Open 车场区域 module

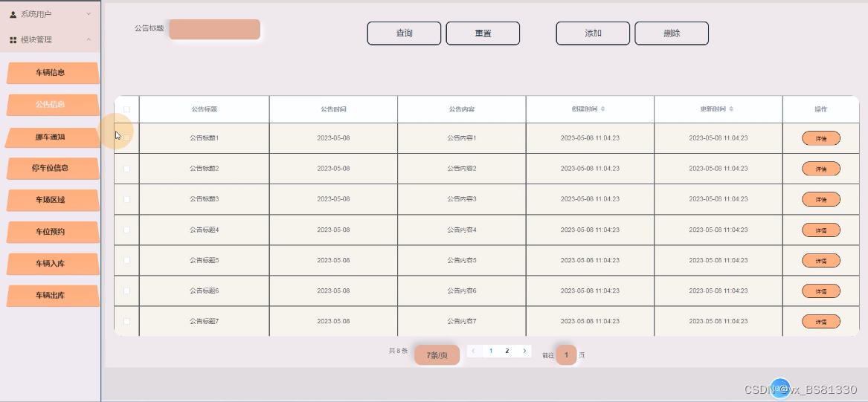pos(53,200)
